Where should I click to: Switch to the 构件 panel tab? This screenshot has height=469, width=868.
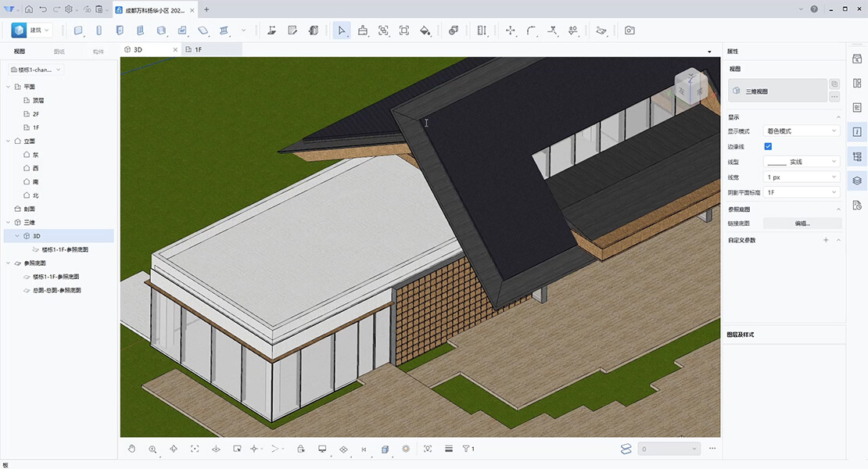pyautogui.click(x=98, y=52)
